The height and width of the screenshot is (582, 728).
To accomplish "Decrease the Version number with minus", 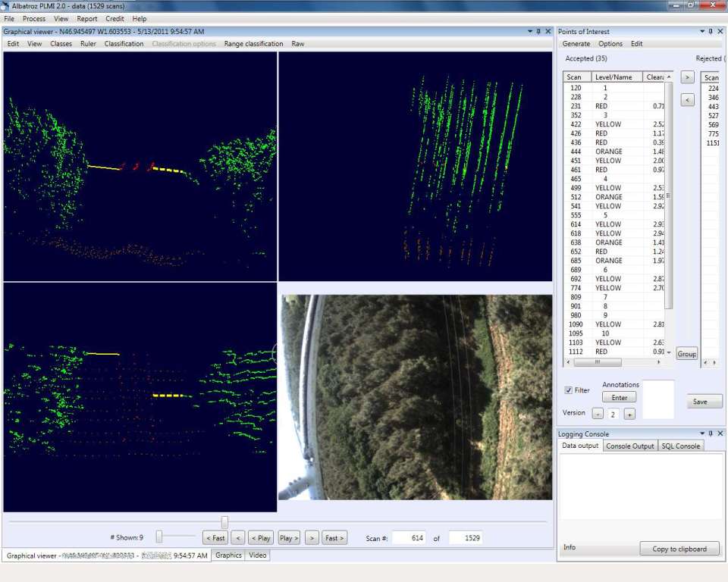I will coord(598,414).
